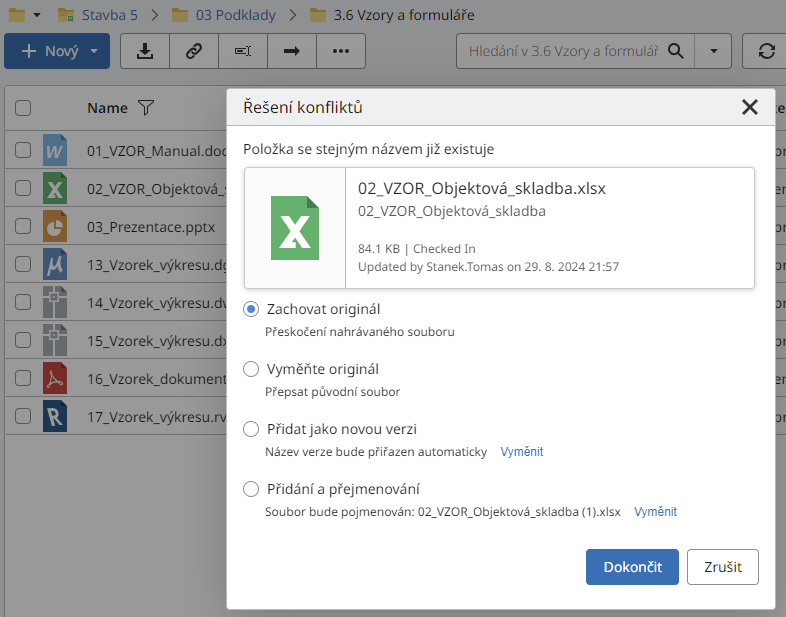Click Vyměnit link for version name
Screen dimensions: 786x617
[x=521, y=452]
